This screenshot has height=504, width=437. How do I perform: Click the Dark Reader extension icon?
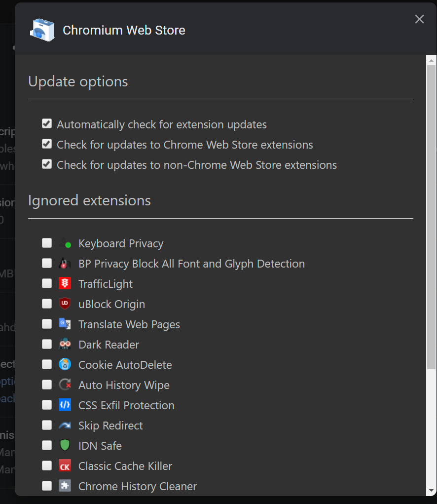tap(65, 345)
